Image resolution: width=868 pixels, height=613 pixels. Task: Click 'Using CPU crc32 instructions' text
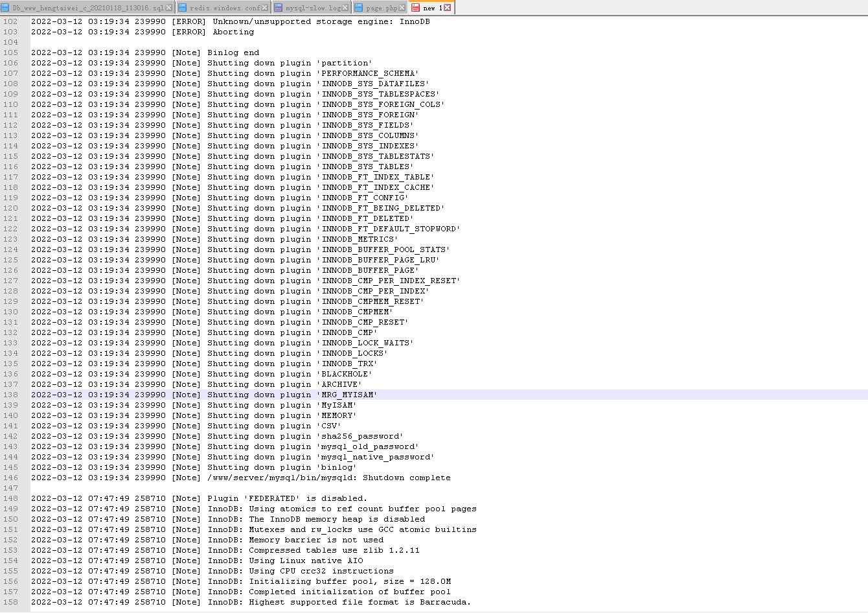tap(321, 571)
